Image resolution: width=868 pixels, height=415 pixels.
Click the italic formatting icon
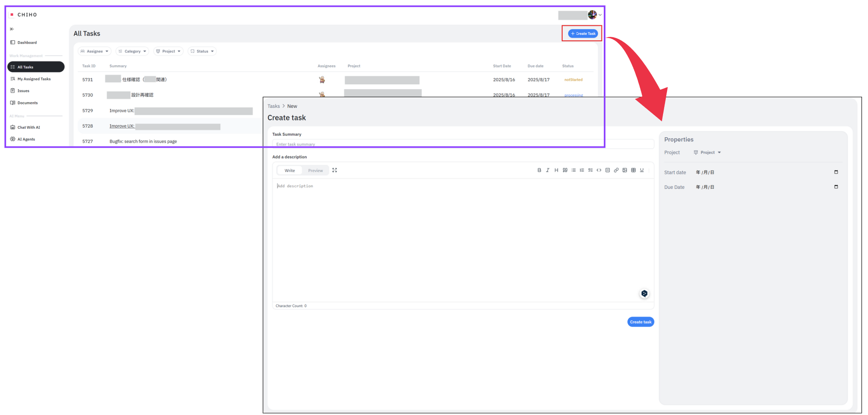tap(548, 170)
